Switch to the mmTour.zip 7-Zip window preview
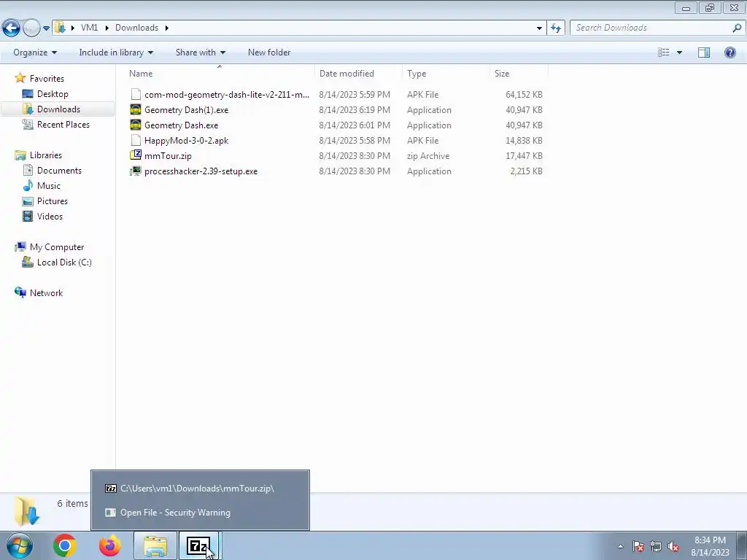747x560 pixels. (x=200, y=488)
